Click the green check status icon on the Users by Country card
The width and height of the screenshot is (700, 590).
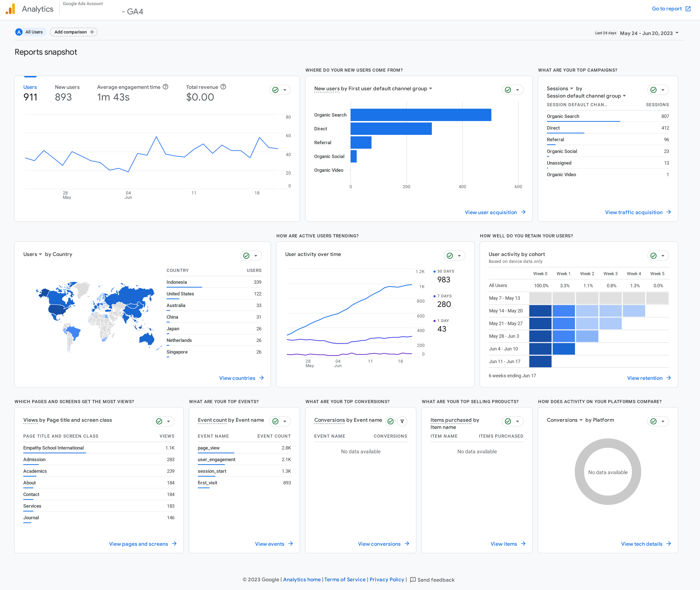click(x=246, y=256)
